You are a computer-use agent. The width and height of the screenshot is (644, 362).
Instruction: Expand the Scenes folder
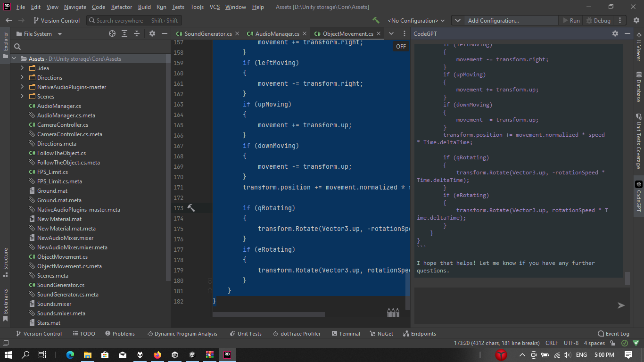(x=22, y=97)
